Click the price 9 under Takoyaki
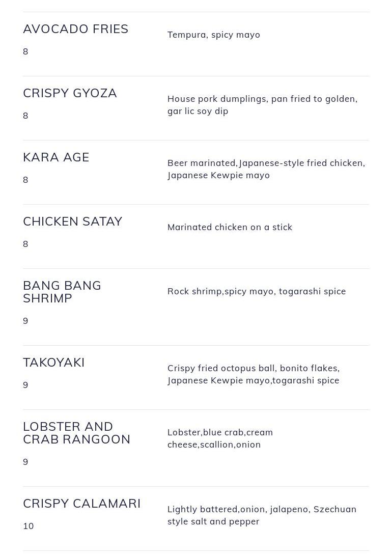392x555 pixels. (x=25, y=385)
